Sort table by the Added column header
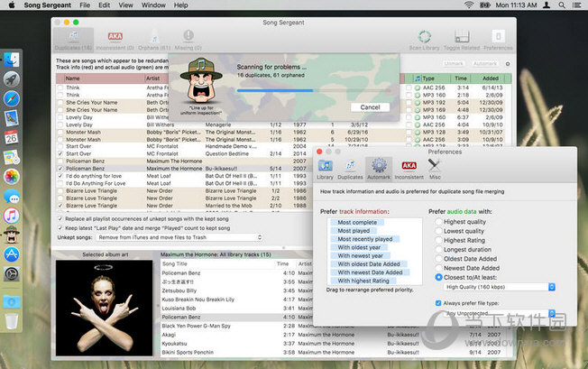This screenshot has width=588, height=369. (x=490, y=78)
